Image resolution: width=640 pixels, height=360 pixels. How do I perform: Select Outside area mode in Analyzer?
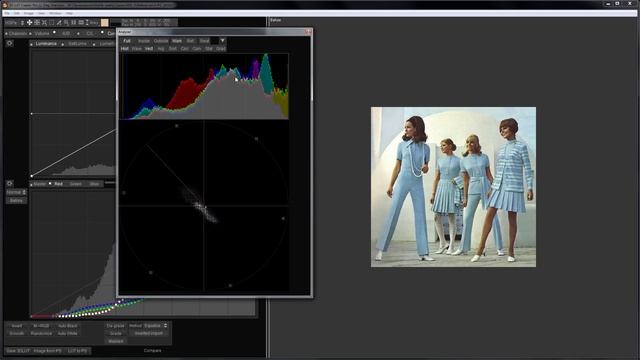[161, 41]
